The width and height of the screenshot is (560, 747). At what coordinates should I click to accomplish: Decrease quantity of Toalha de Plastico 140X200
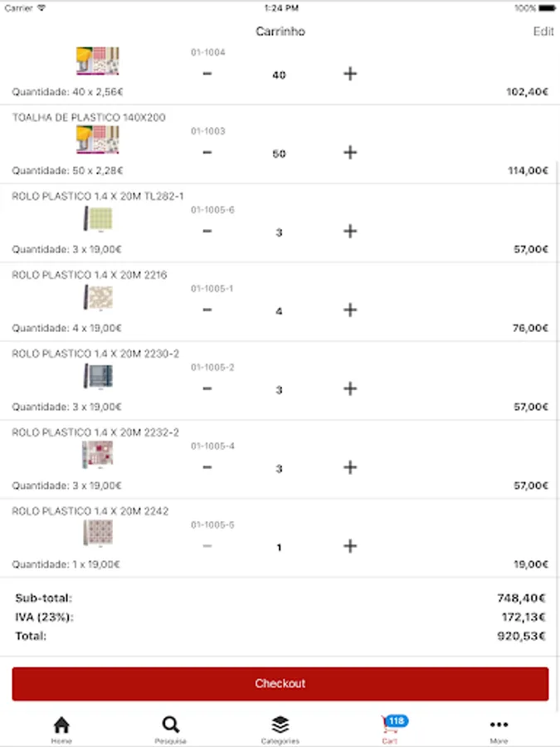(x=207, y=153)
